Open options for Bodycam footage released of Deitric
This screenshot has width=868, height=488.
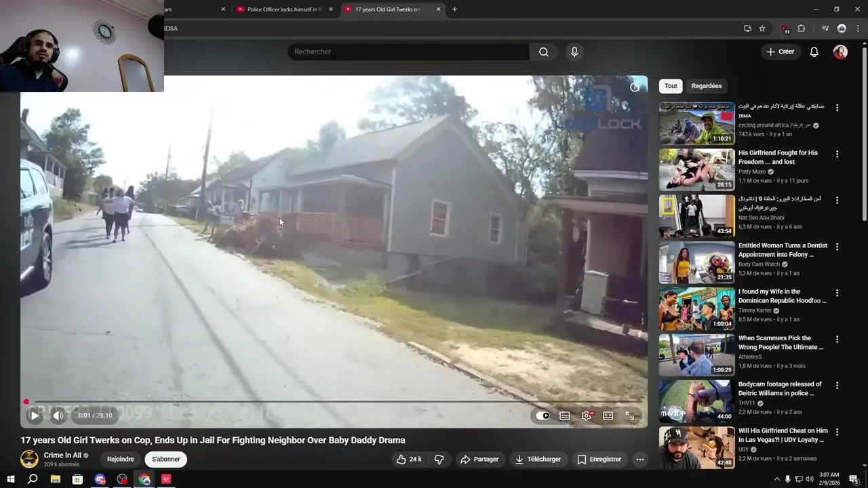[x=837, y=385]
